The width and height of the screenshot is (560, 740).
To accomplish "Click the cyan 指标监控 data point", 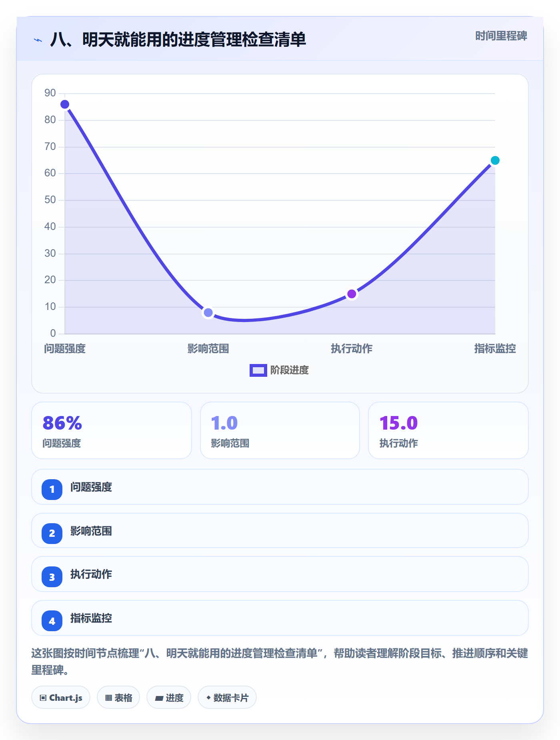I will (x=495, y=160).
